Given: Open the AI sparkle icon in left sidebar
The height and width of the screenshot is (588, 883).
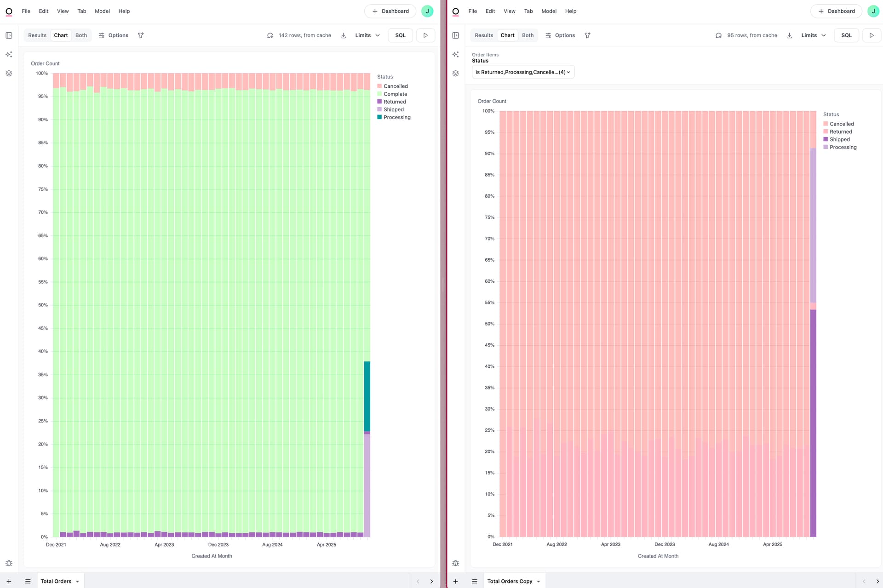Looking at the screenshot, I should click(9, 54).
